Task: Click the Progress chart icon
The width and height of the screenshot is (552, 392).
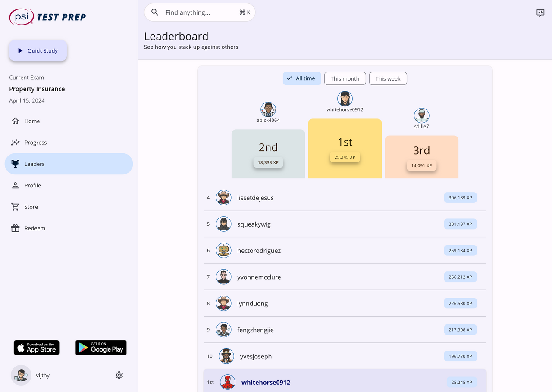Action: (16, 143)
